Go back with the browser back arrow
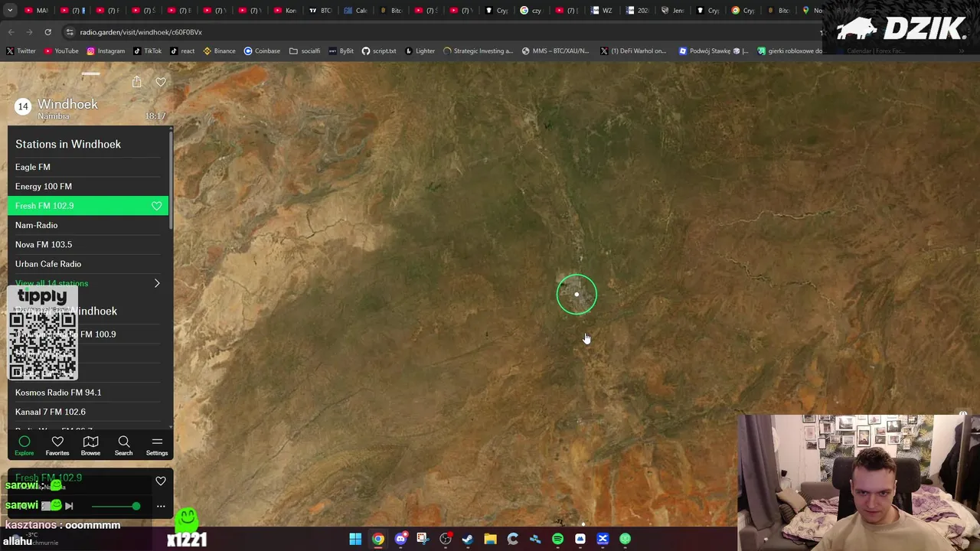 (x=11, y=32)
